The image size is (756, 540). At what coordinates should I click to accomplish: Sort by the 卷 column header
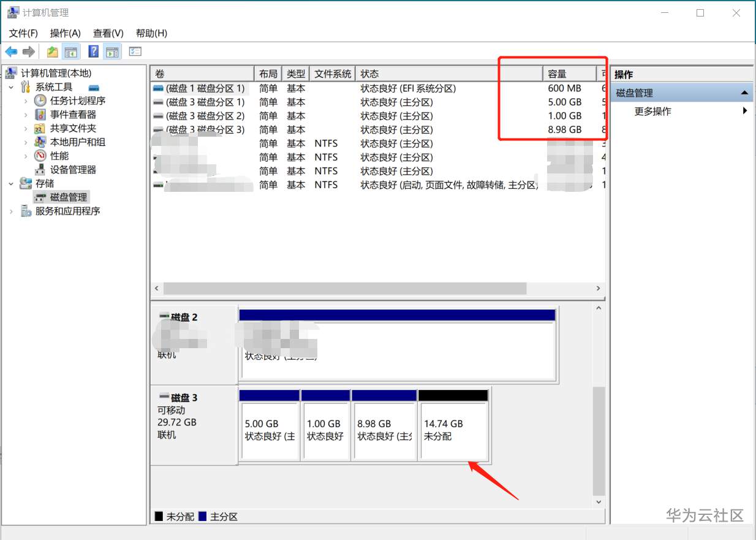tap(202, 74)
